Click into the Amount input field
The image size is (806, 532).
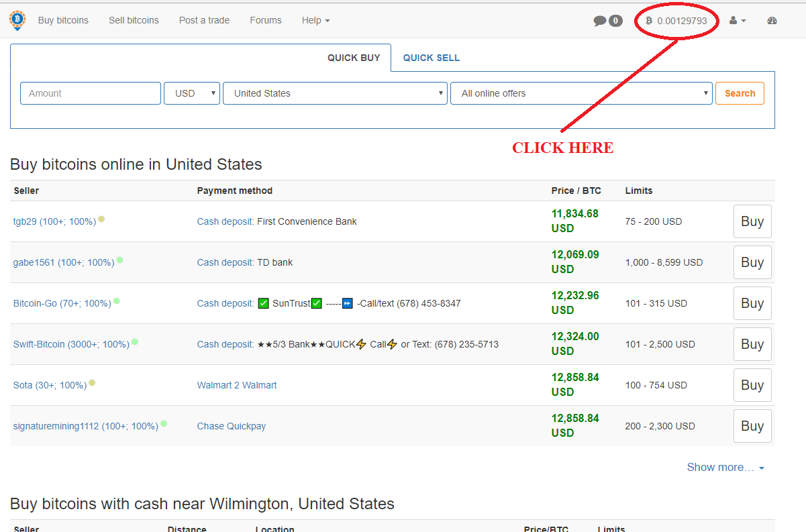point(91,93)
